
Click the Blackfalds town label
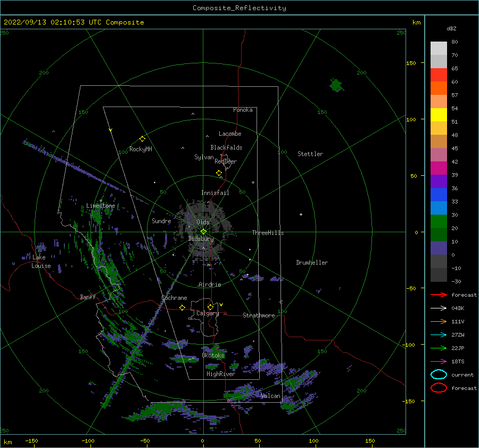[x=226, y=148]
